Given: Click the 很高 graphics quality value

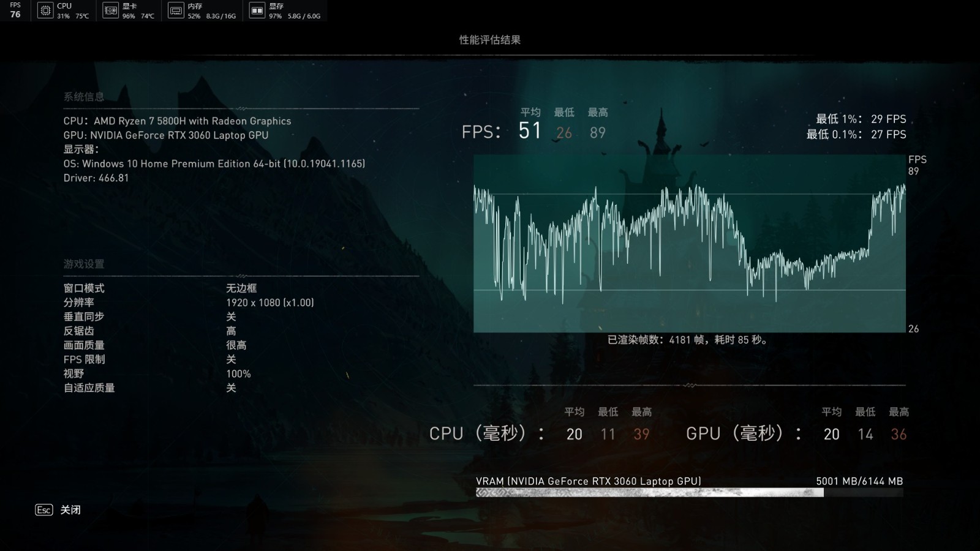Looking at the screenshot, I should tap(236, 345).
